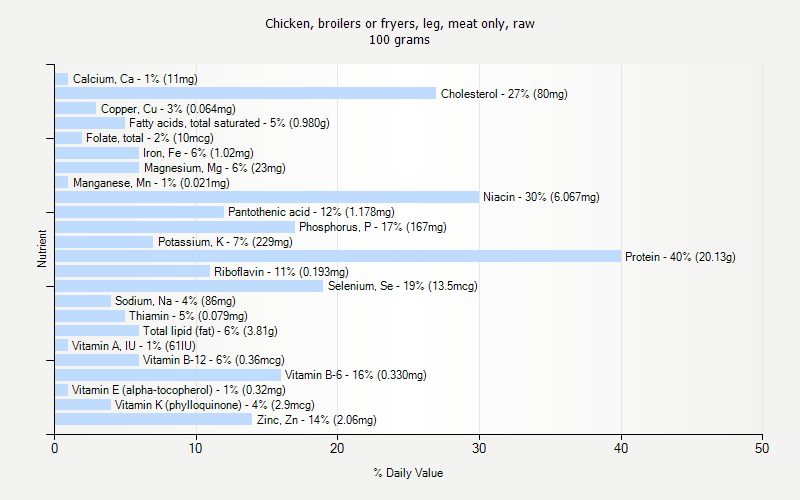Click the Protein bar in the chart
The width and height of the screenshot is (800, 500).
[x=337, y=257]
